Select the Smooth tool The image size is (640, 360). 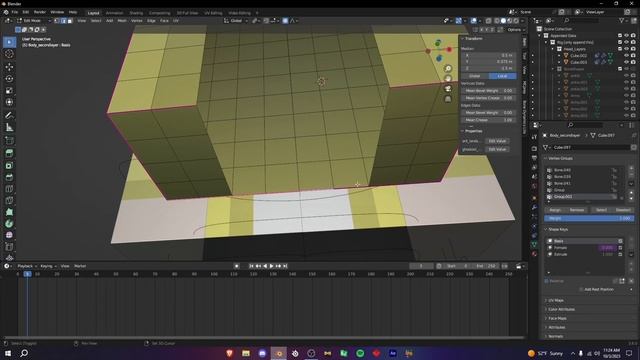tap(9, 235)
